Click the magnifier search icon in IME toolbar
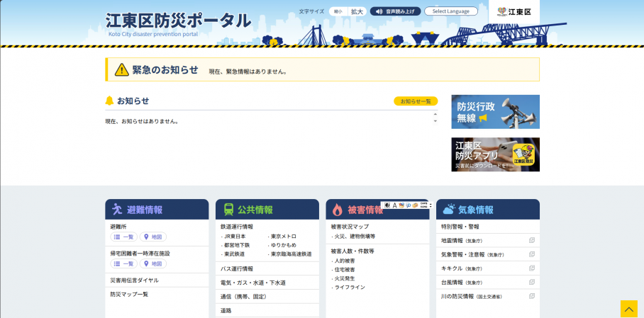 [x=409, y=205]
